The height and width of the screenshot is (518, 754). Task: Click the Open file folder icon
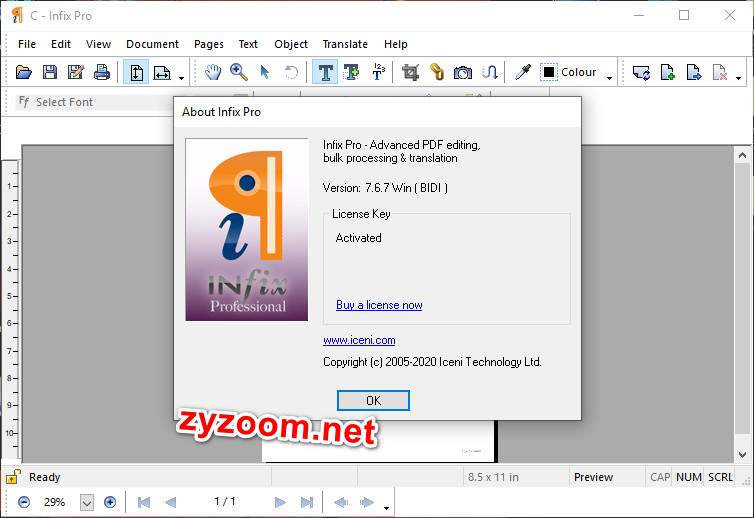pyautogui.click(x=24, y=72)
